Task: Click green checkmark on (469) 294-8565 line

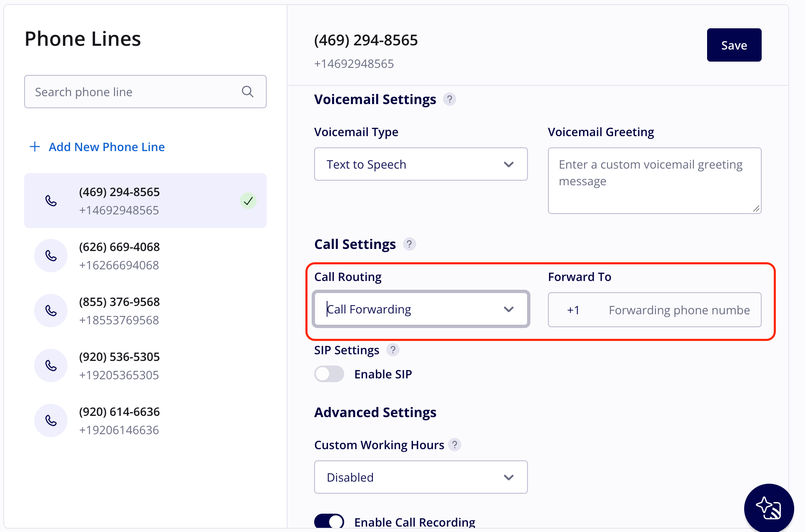Action: (x=248, y=201)
